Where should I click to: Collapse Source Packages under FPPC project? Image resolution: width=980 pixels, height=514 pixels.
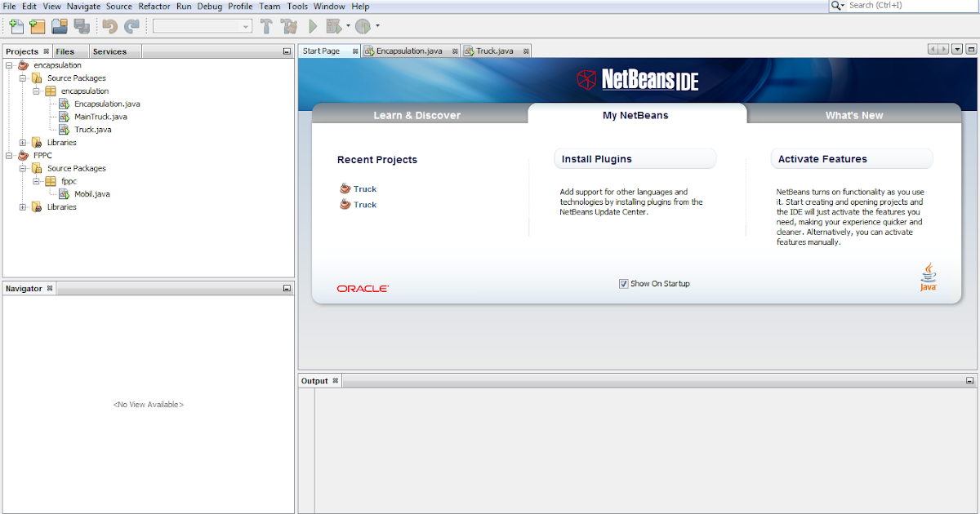(x=23, y=168)
